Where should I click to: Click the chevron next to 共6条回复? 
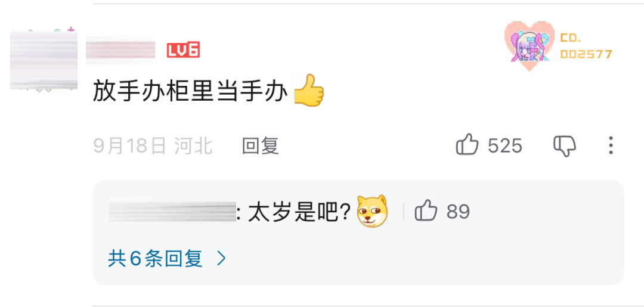[x=221, y=259]
